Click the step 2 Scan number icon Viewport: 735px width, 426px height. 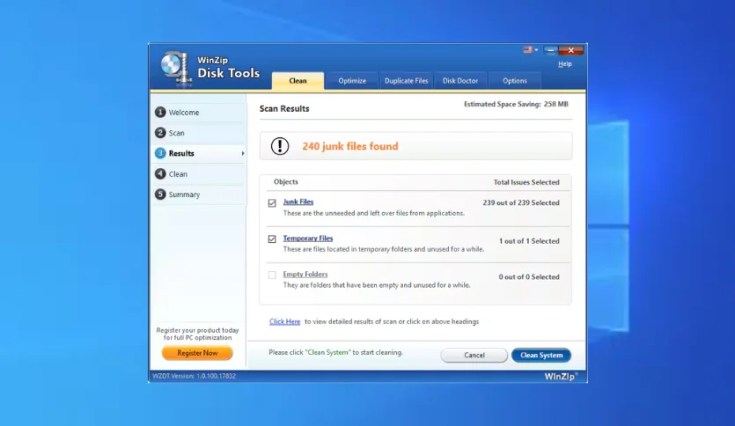pyautogui.click(x=160, y=133)
